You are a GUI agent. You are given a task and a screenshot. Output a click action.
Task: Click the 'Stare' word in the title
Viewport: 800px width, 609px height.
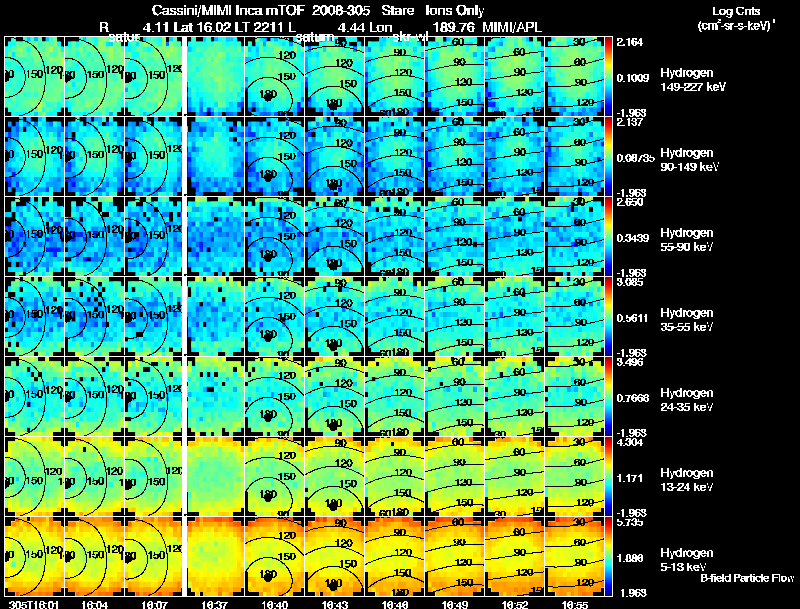click(x=398, y=11)
